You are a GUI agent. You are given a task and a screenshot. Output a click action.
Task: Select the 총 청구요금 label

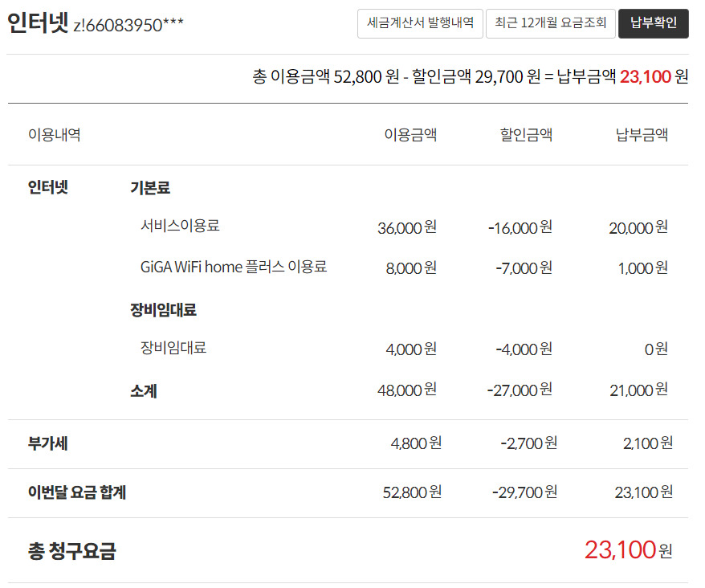point(71,550)
